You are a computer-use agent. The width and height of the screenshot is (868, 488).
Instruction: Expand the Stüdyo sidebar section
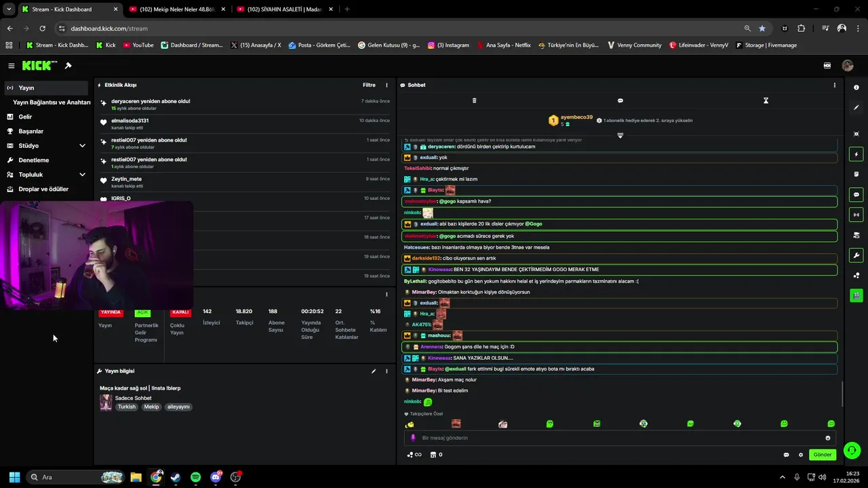click(46, 146)
